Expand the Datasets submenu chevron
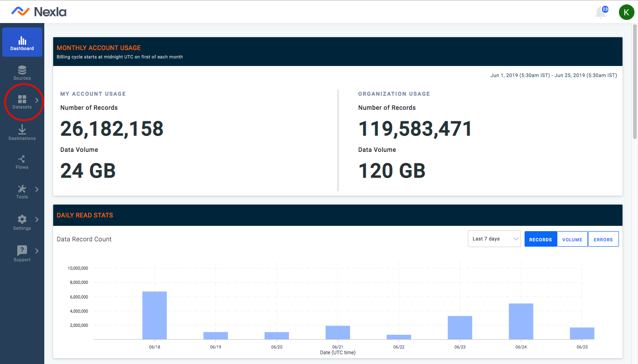Viewport: 638px width, 364px height. point(37,101)
